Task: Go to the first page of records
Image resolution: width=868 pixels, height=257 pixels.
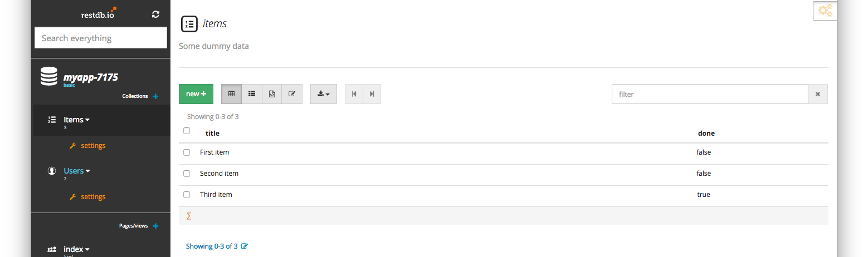Action: click(x=354, y=94)
